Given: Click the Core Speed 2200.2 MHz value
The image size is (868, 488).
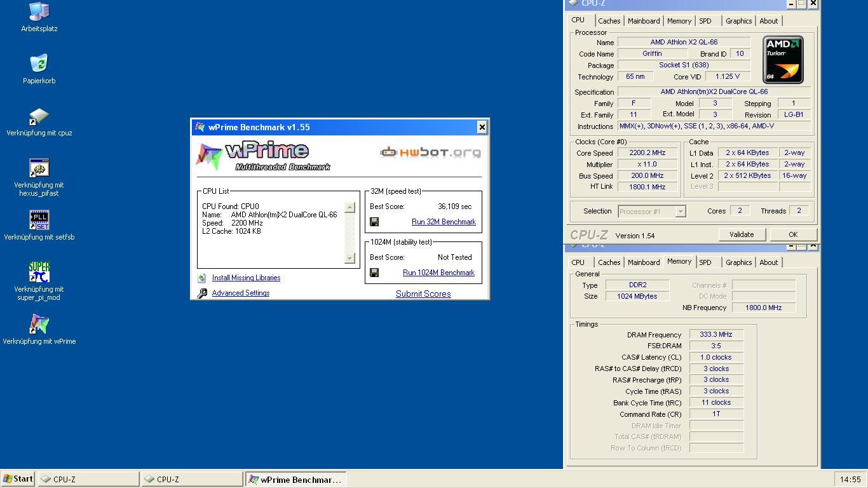Looking at the screenshot, I should click(647, 152).
